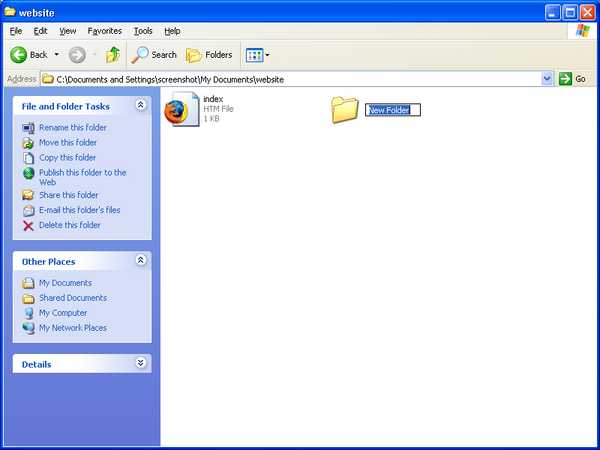Viewport: 600px width, 450px height.
Task: Click the My Network Places icon
Action: tap(28, 328)
